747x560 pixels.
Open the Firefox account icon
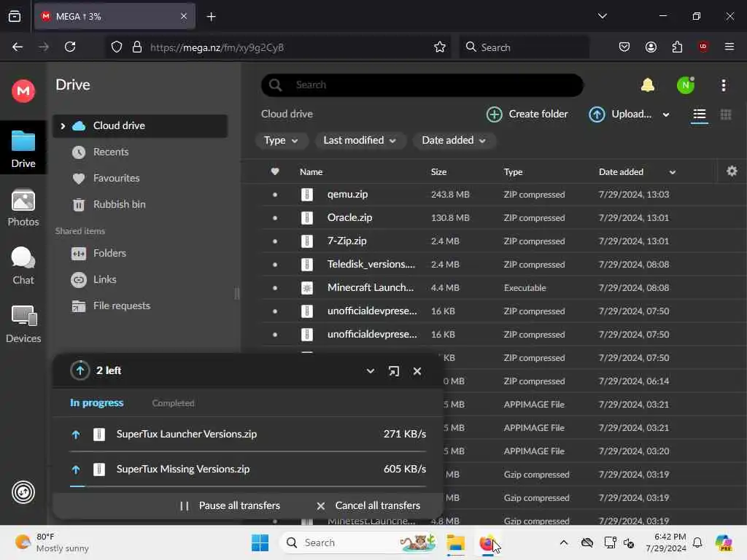(x=651, y=47)
